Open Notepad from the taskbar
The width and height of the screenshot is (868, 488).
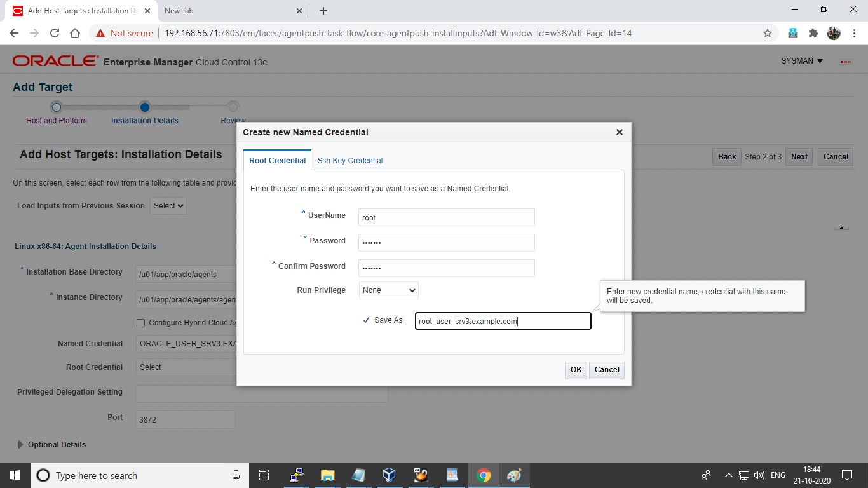[358, 475]
